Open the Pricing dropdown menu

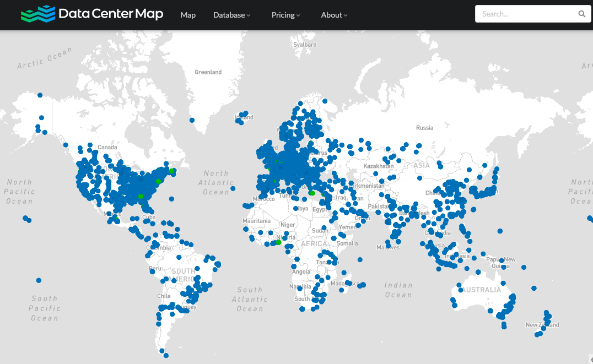(285, 15)
